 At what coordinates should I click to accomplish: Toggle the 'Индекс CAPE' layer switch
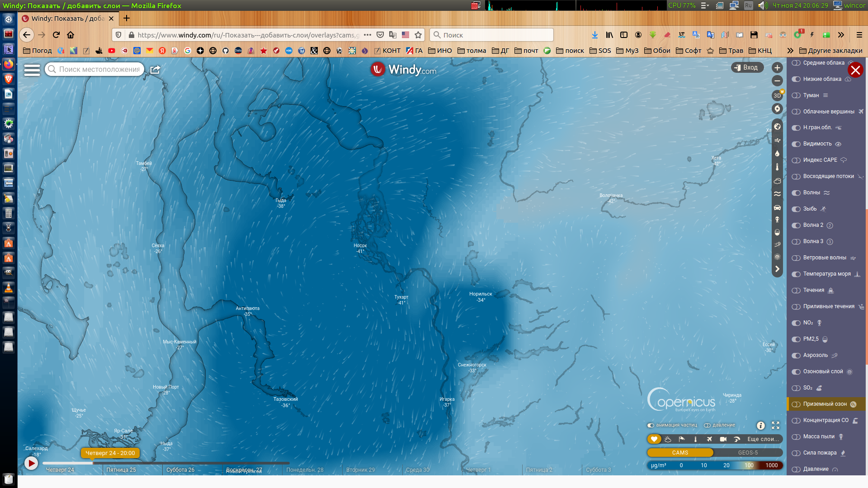796,160
